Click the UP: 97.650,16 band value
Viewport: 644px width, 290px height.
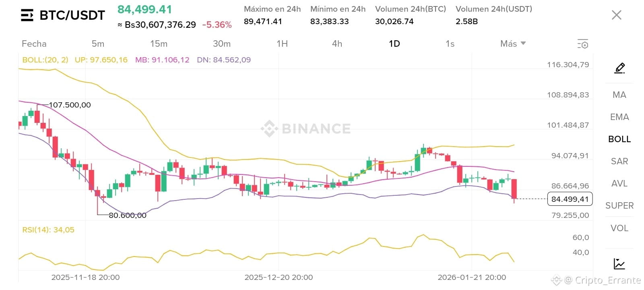101,60
